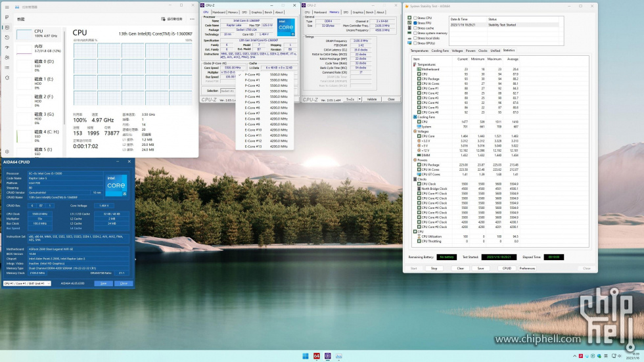644x362 pixels.
Task: Select CPU graph thumbnail in performance list
Action: 24,34
